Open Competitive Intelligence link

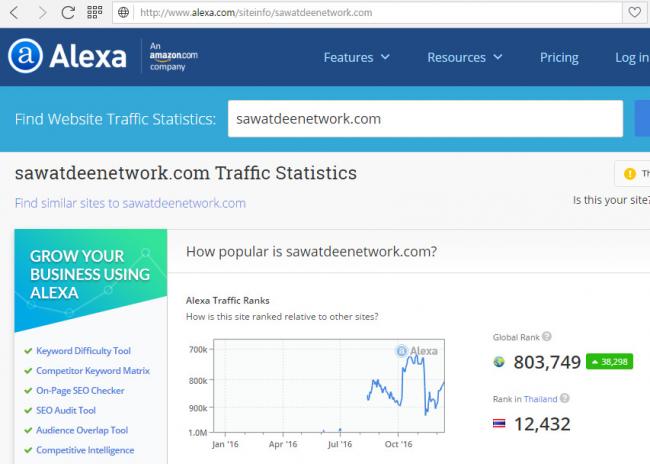[x=85, y=450]
